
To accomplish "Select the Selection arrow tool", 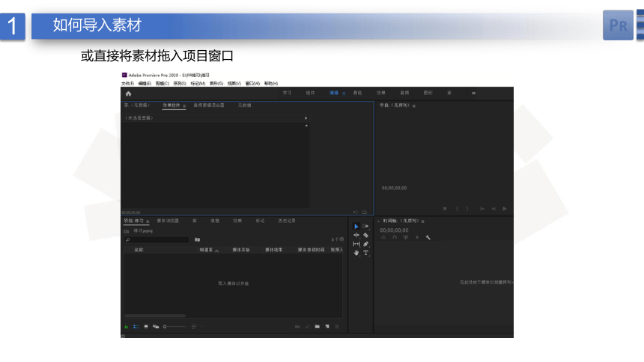I will click(356, 227).
